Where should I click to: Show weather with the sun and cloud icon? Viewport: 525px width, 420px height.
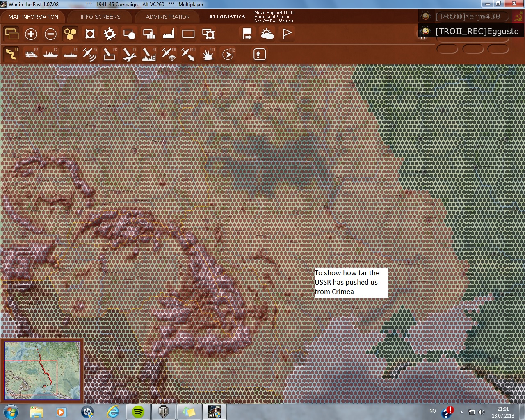pyautogui.click(x=267, y=34)
